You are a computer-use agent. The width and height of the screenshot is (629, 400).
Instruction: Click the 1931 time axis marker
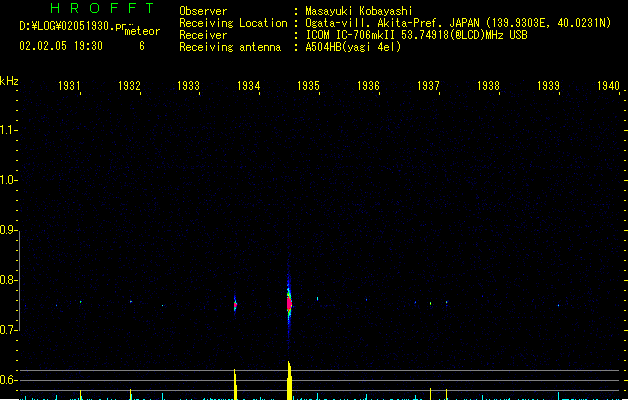(x=69, y=86)
